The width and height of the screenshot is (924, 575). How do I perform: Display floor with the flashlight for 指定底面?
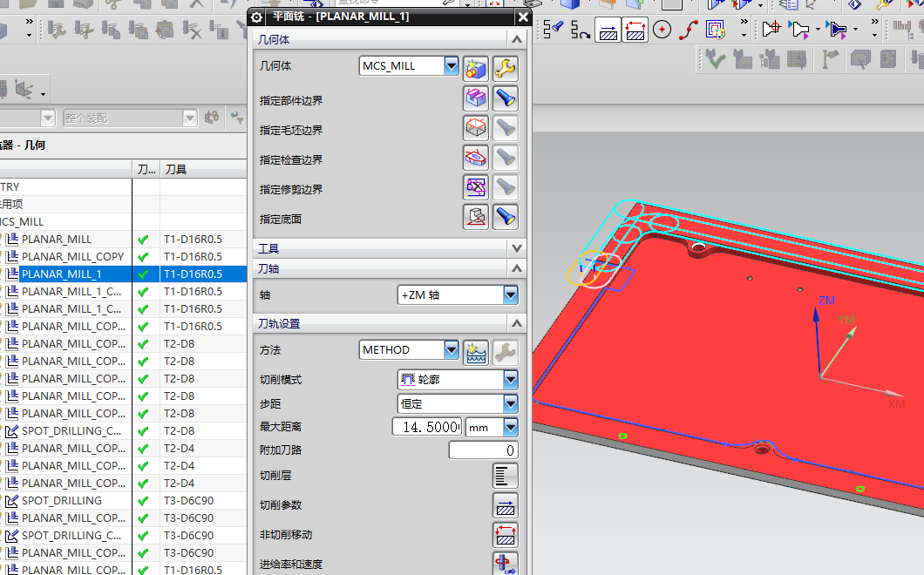click(505, 217)
